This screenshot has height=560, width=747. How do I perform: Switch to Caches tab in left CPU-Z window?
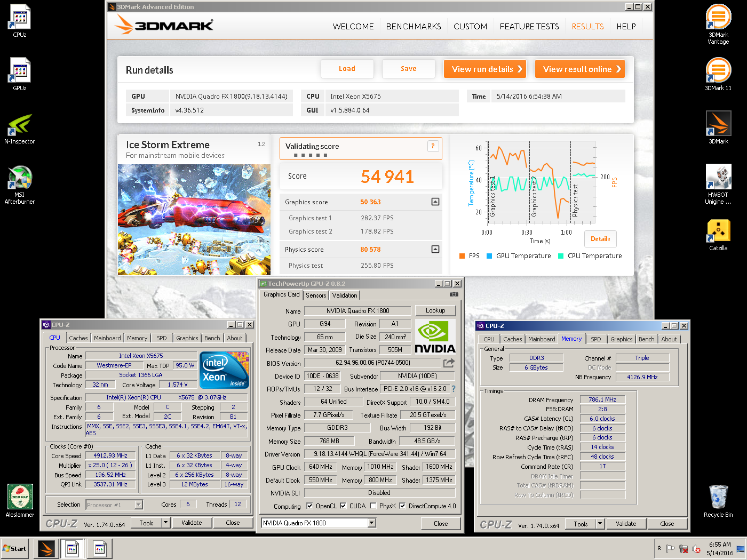78,338
